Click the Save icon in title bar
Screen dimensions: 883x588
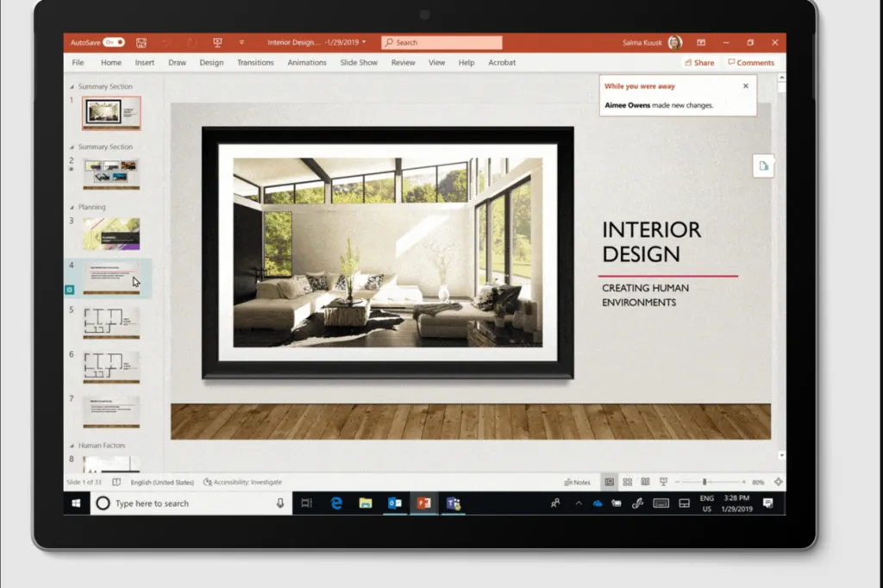[x=141, y=43]
